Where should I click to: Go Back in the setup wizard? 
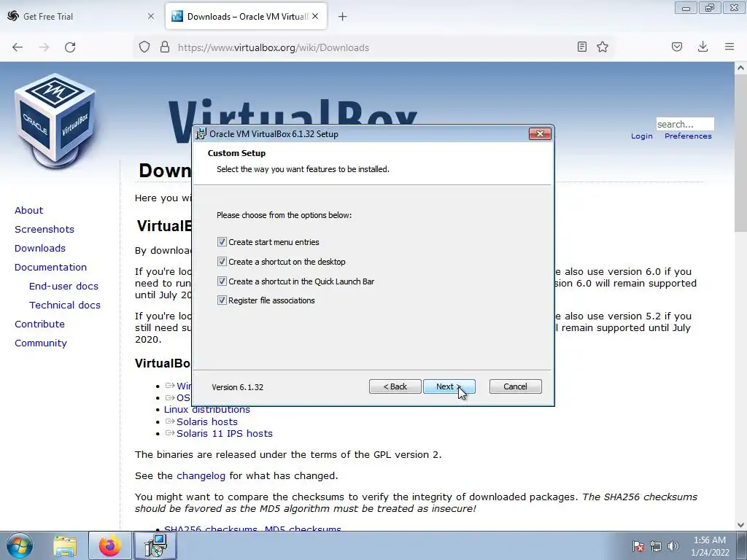click(395, 386)
